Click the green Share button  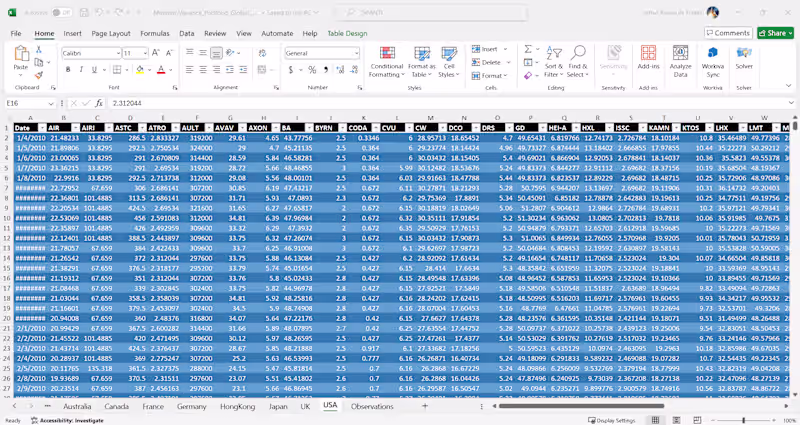(776, 33)
